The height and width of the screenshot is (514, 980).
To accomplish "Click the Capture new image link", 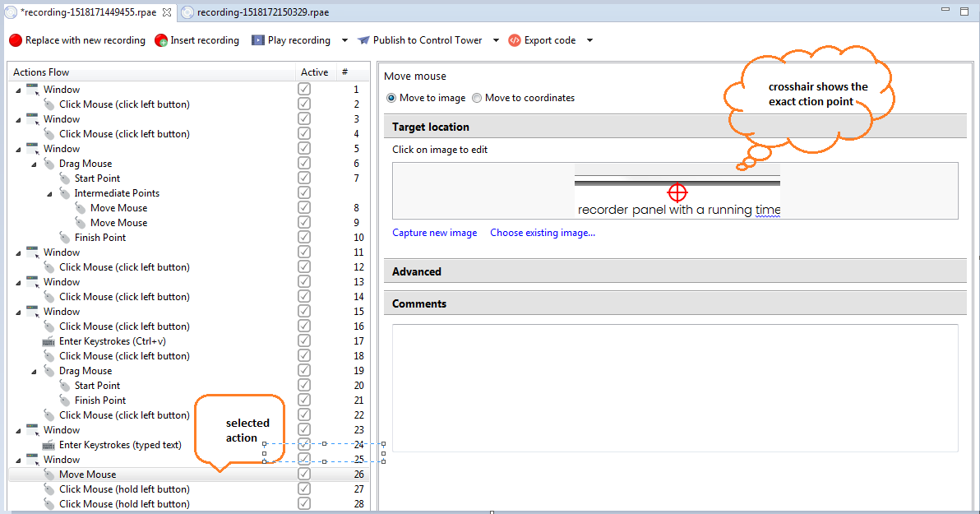I will pyautogui.click(x=434, y=233).
